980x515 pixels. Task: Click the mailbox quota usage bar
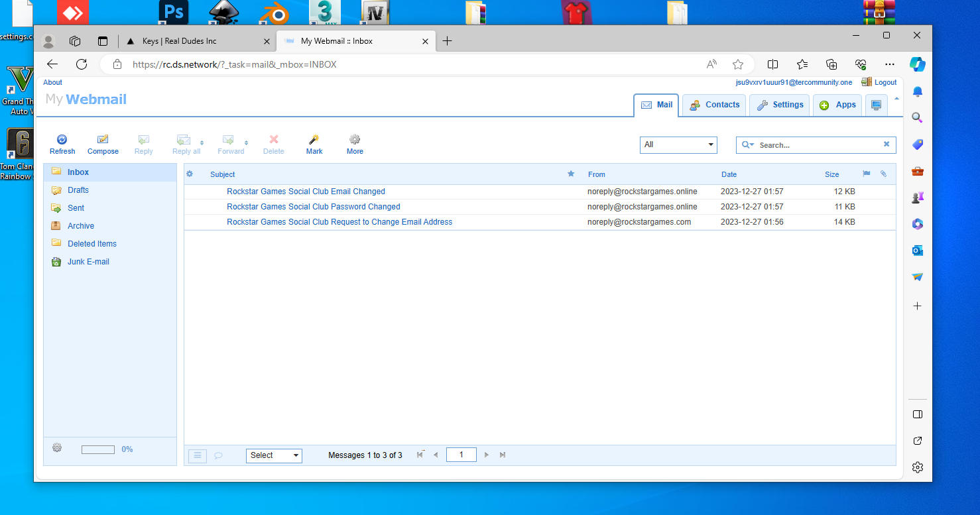pos(98,449)
